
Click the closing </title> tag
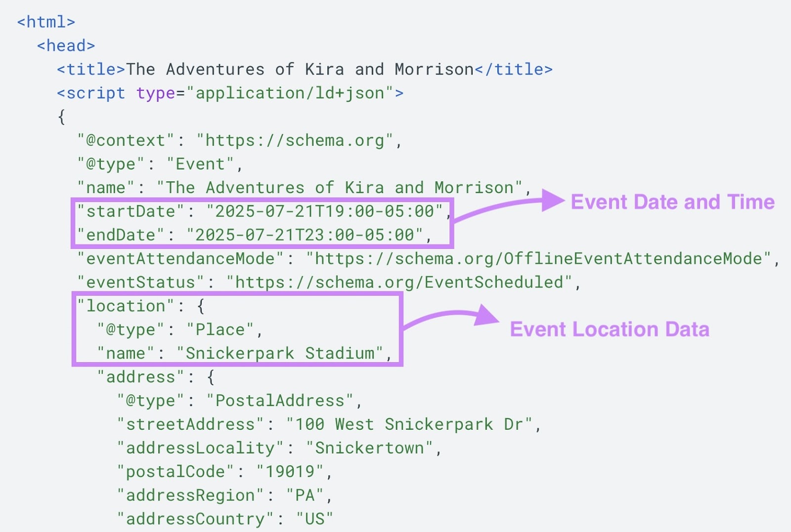point(514,70)
